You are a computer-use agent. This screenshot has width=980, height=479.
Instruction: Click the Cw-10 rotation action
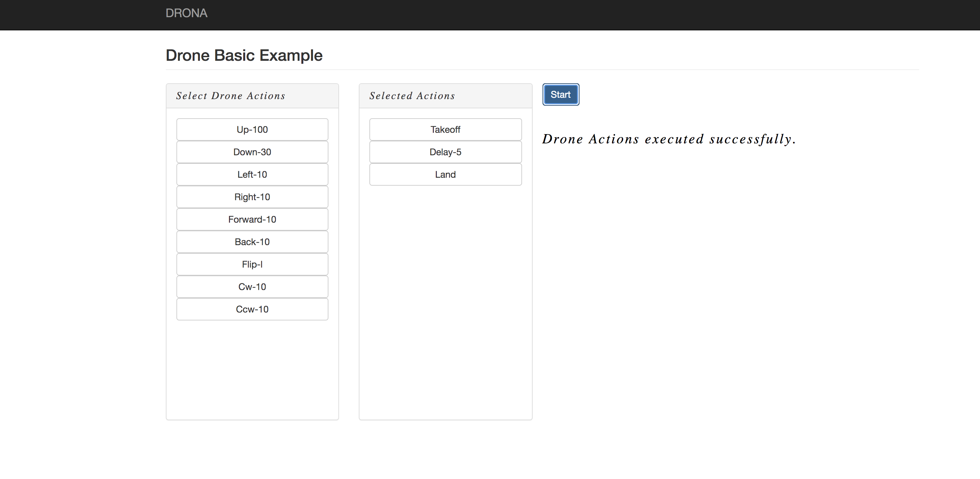252,286
